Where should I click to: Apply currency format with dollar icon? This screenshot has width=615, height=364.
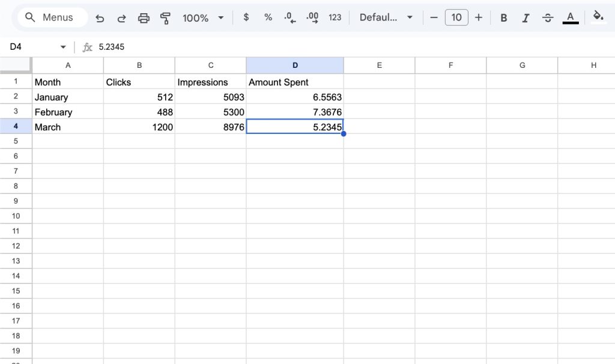coord(246,17)
